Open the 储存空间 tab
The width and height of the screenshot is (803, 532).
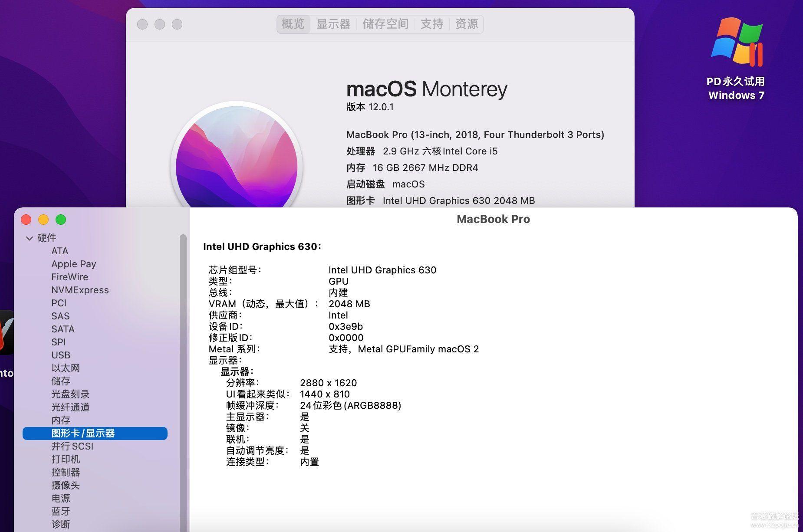tap(385, 24)
